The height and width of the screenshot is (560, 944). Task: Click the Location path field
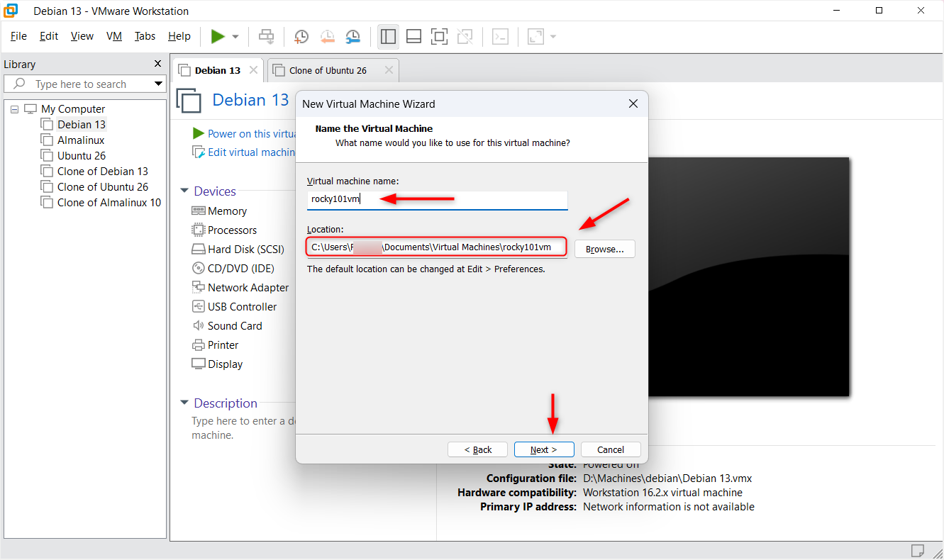(437, 247)
